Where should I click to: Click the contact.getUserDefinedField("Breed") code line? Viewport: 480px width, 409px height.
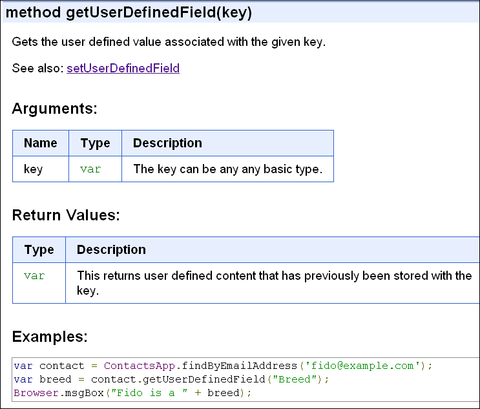click(x=171, y=380)
